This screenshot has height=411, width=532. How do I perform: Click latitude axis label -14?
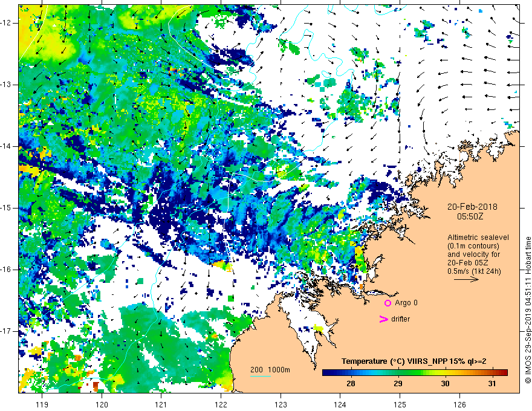(x=6, y=146)
